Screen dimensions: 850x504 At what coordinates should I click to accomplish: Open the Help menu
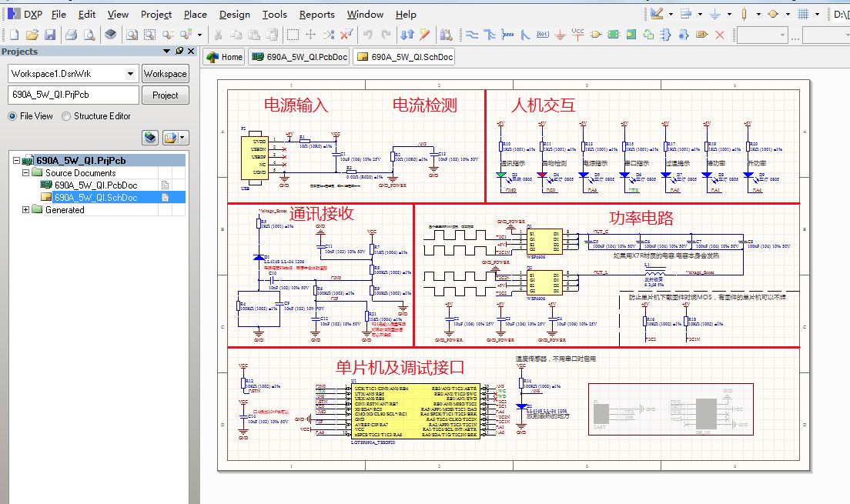tap(406, 15)
